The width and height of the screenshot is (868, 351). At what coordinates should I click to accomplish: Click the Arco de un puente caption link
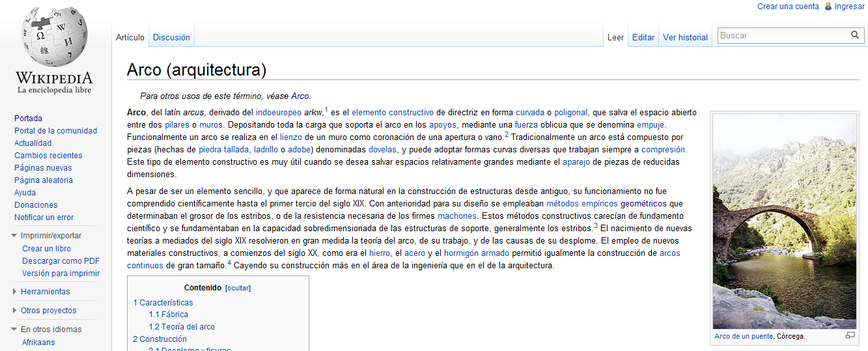pos(744,336)
